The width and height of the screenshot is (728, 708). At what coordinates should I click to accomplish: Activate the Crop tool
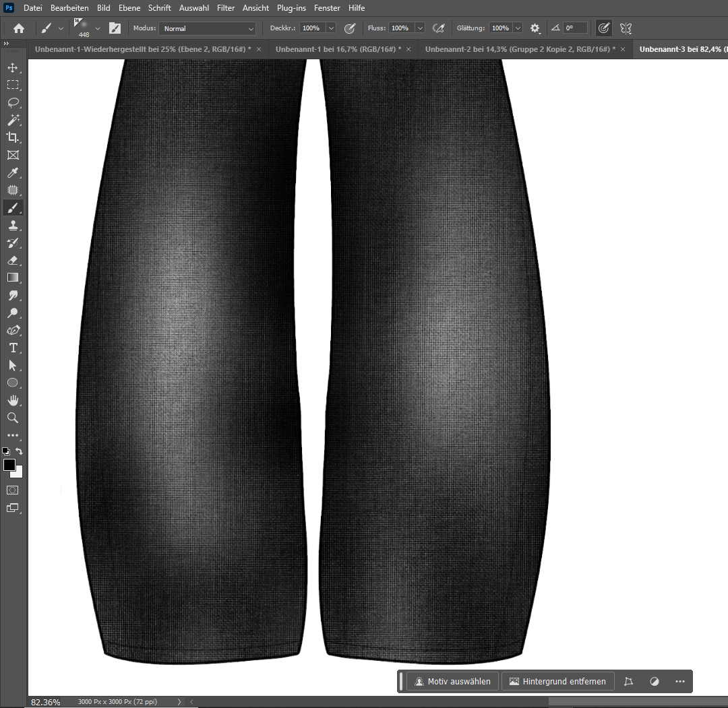click(12, 138)
